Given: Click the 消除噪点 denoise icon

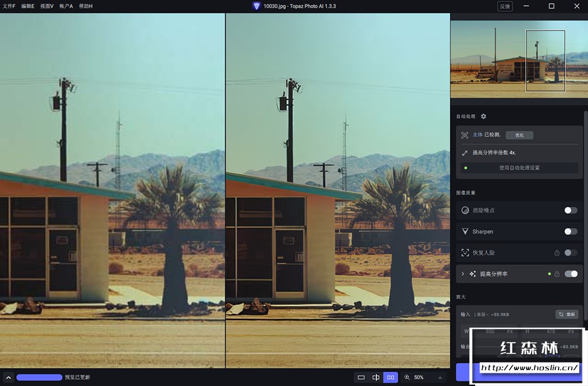Looking at the screenshot, I should pyautogui.click(x=465, y=210).
